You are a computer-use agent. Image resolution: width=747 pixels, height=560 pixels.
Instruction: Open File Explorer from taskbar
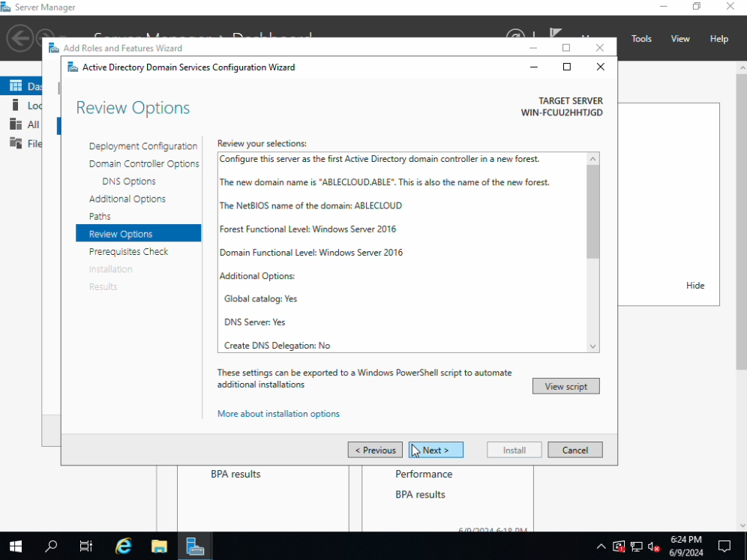tap(159, 546)
